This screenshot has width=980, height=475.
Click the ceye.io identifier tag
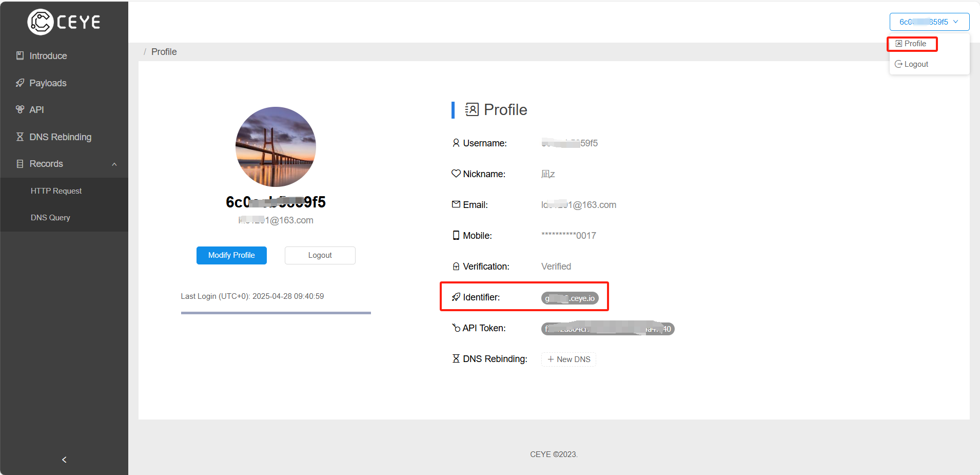click(x=570, y=298)
